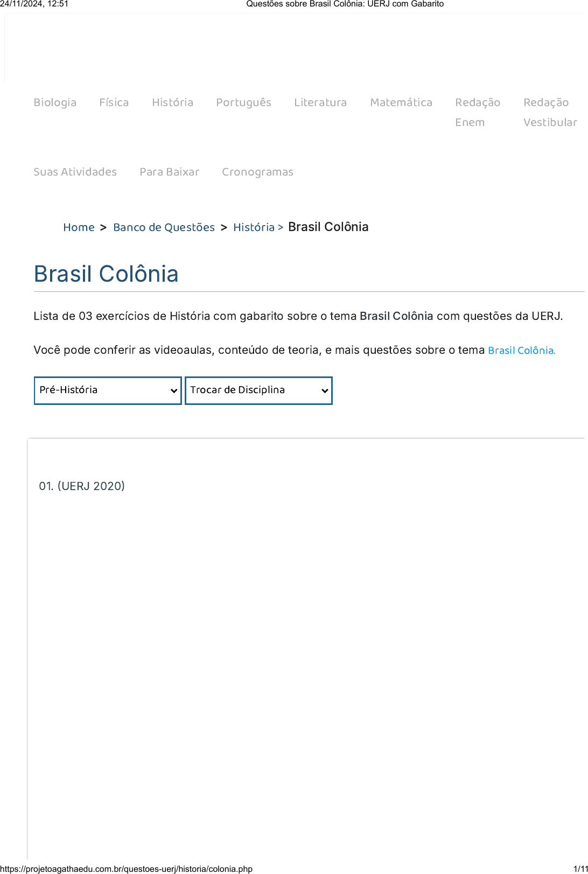Screen dimensions: 588x874
Task: Expand the Pré-História topic dropdown
Action: (x=102, y=390)
